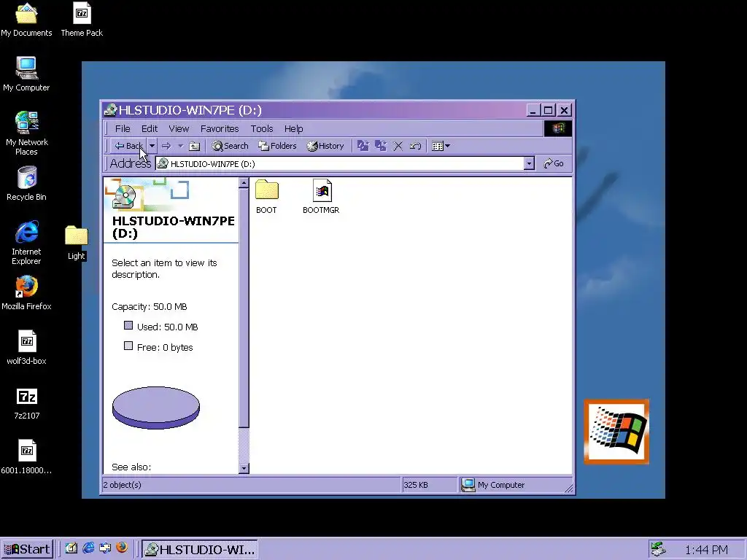Click the 'See also:' text
Viewport: 747px width, 560px height.
(x=131, y=467)
